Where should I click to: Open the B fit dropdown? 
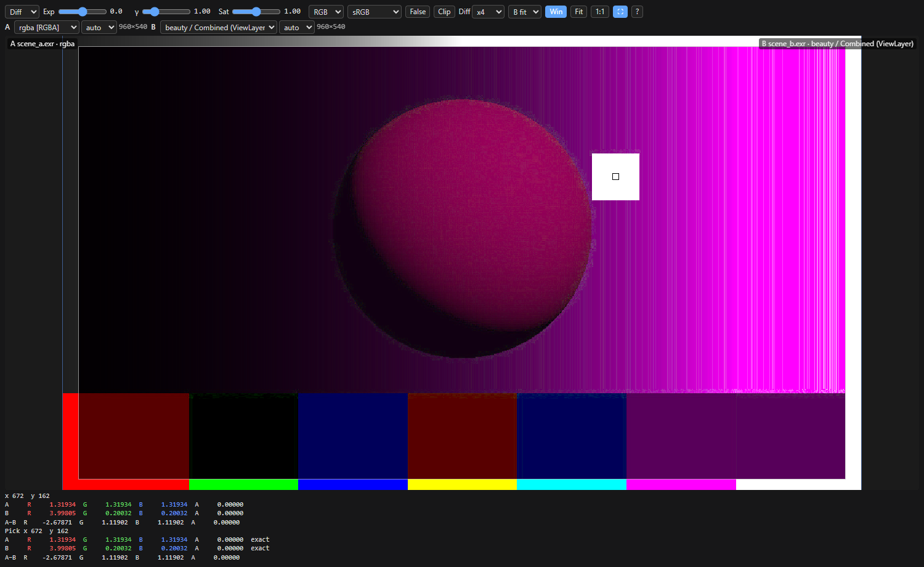[x=525, y=12]
